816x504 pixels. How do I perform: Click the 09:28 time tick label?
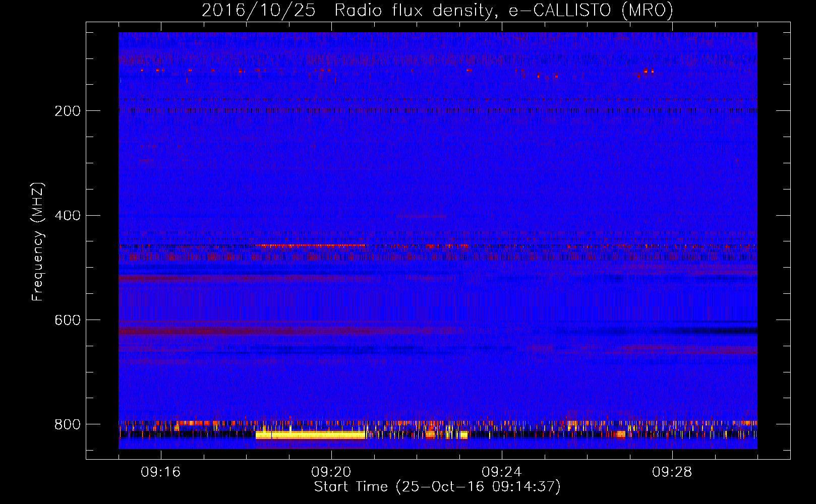[x=672, y=472]
